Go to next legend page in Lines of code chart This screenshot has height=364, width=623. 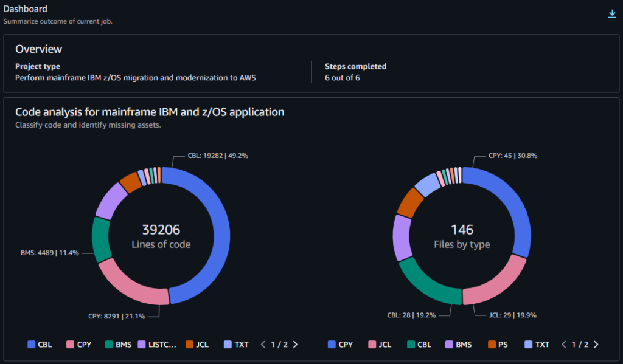click(295, 345)
